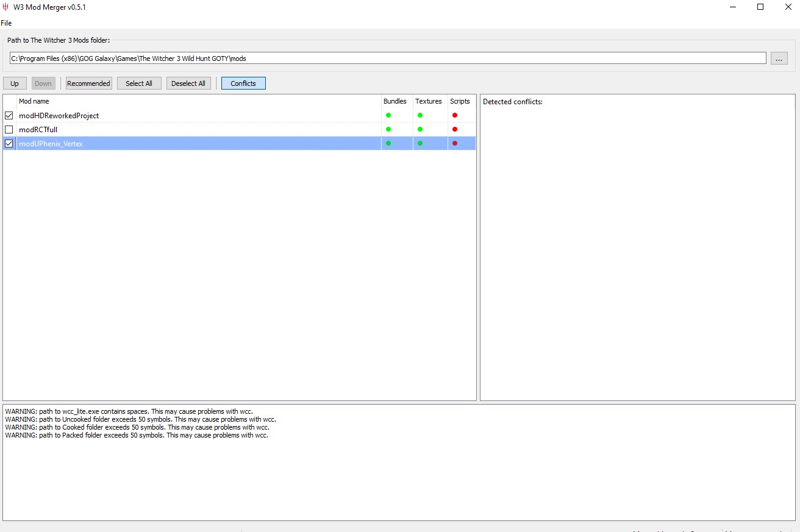Click the Conflicts button

click(243, 83)
